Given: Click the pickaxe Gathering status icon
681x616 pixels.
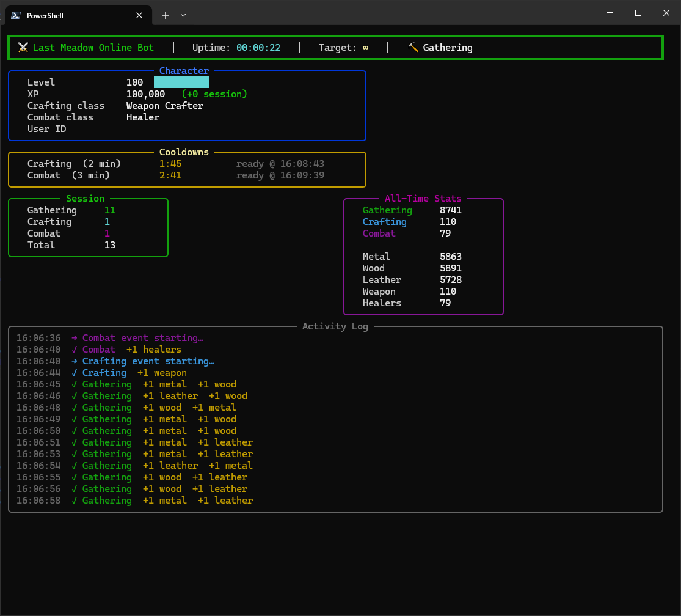Looking at the screenshot, I should [x=413, y=47].
